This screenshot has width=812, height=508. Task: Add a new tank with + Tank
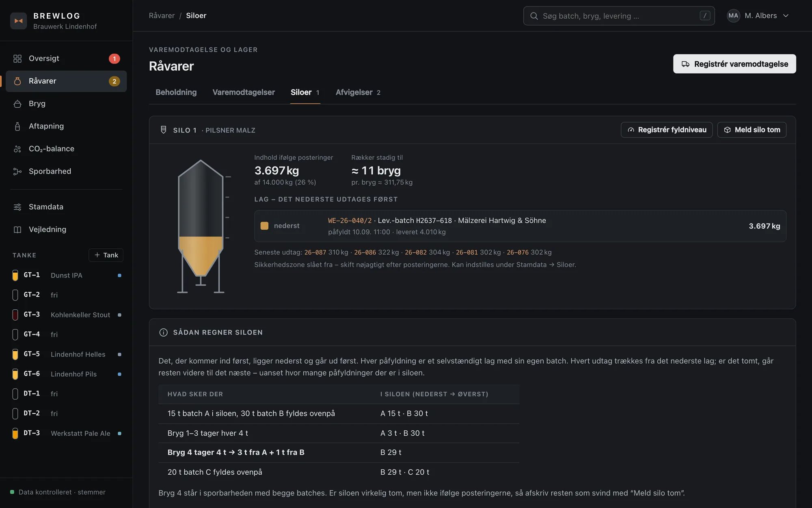[106, 255]
